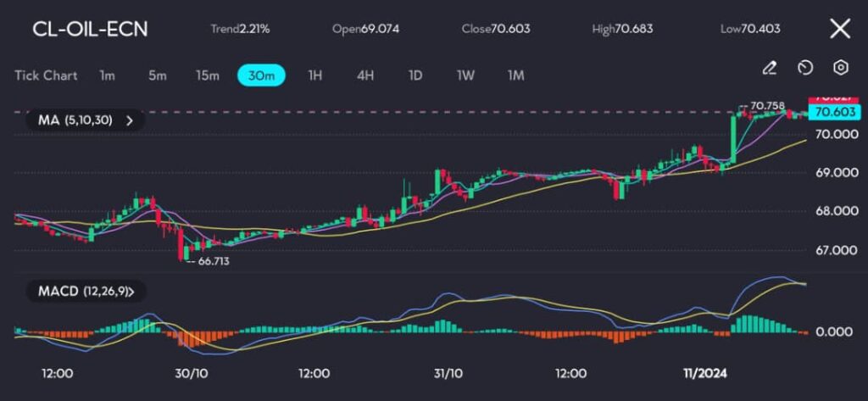Select the 1m timeframe
The width and height of the screenshot is (868, 401).
pos(107,75)
